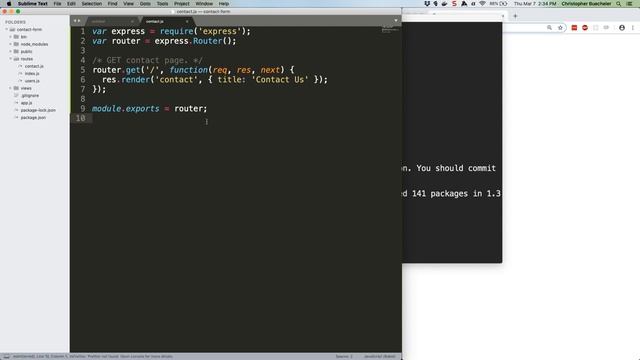Close the first editor tab
The image size is (640, 360).
click(x=132, y=21)
